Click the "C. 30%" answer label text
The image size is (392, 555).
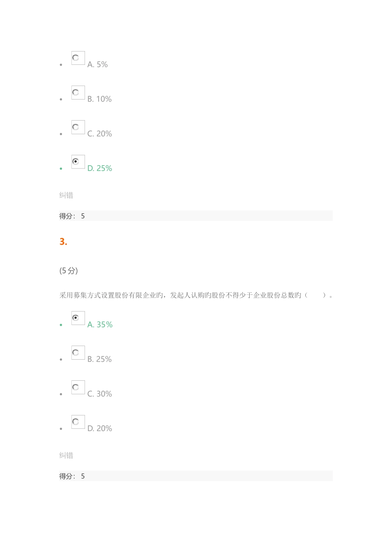point(100,394)
